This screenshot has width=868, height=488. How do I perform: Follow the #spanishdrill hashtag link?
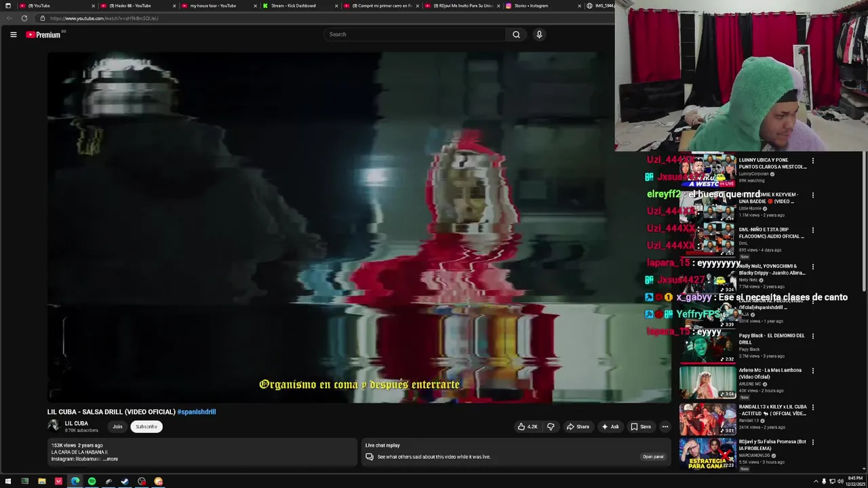(197, 412)
